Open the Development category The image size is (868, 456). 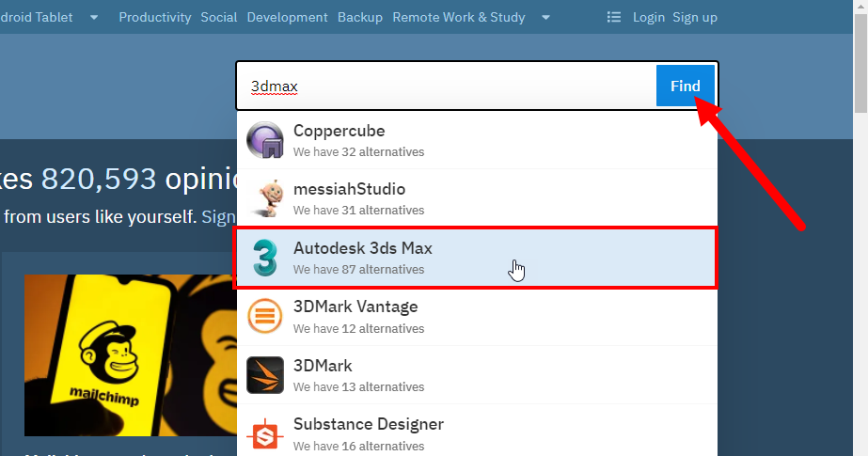click(288, 17)
